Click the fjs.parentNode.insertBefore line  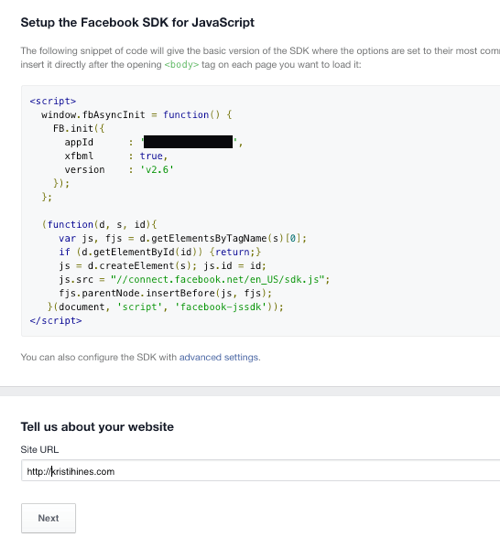tap(165, 293)
